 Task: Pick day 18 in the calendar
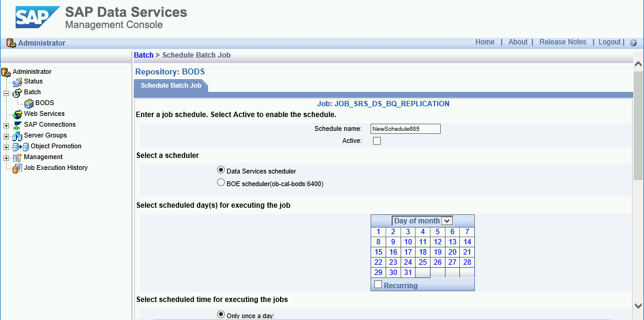(x=423, y=252)
